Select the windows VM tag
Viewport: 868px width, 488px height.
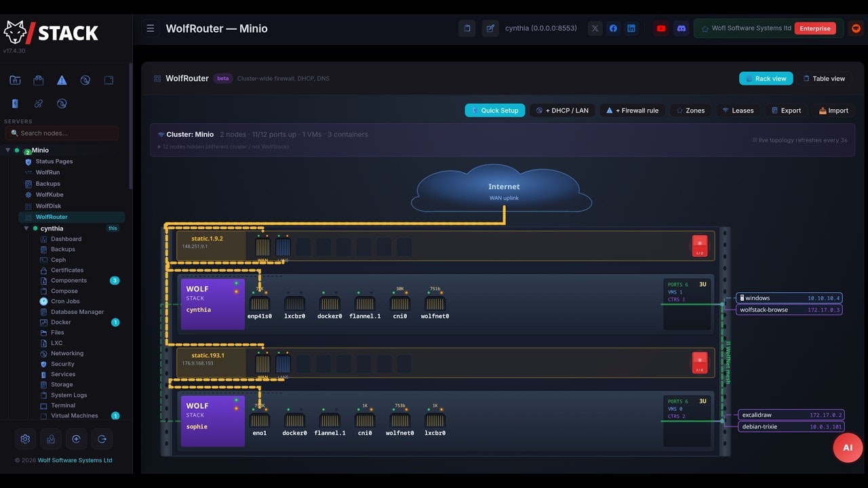click(789, 298)
